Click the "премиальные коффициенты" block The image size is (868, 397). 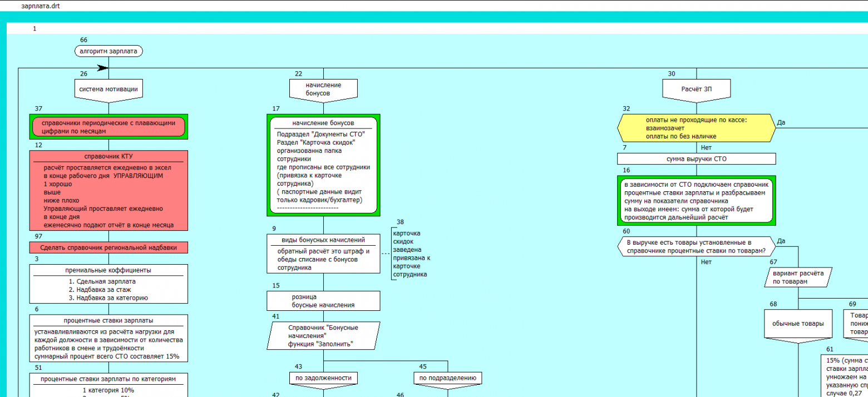[108, 284]
